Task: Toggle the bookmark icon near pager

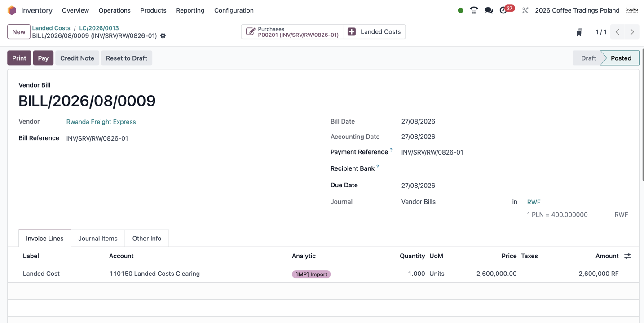Action: 579,32
